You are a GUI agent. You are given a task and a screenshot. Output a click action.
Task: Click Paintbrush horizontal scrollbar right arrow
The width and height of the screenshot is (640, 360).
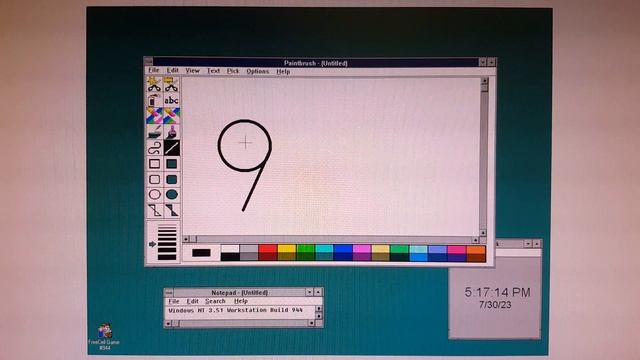pos(475,240)
